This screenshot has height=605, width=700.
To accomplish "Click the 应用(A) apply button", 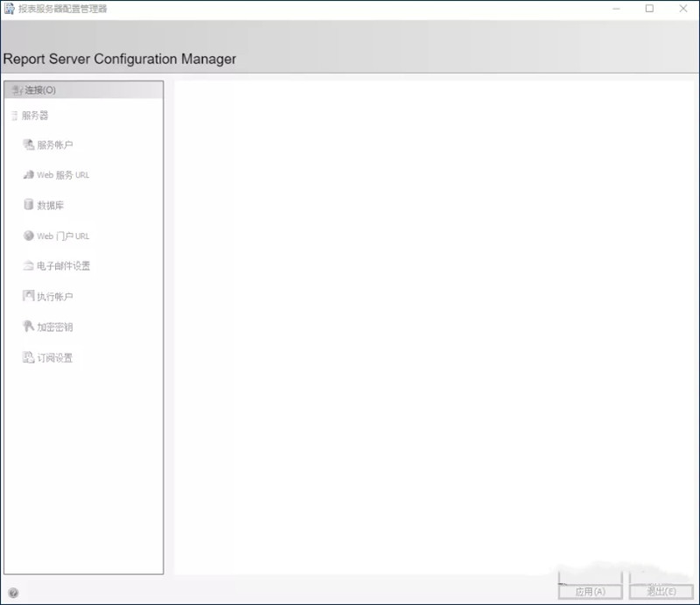I will coord(590,592).
